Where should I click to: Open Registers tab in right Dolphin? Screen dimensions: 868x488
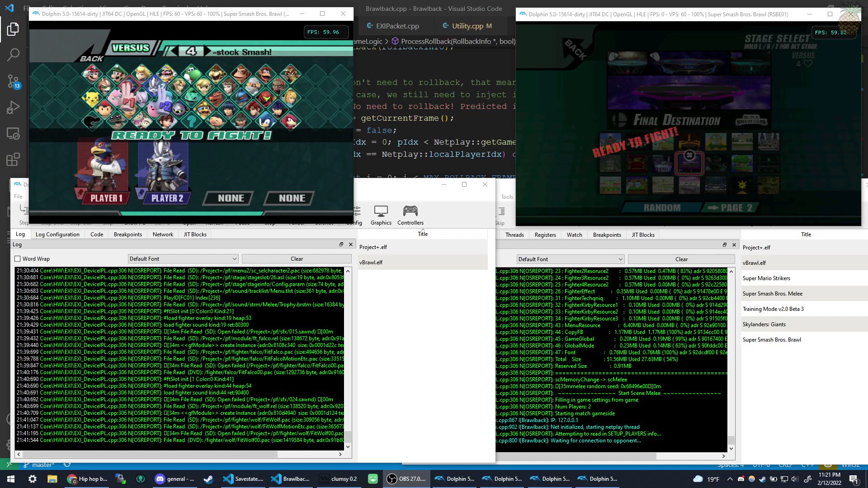(x=545, y=235)
